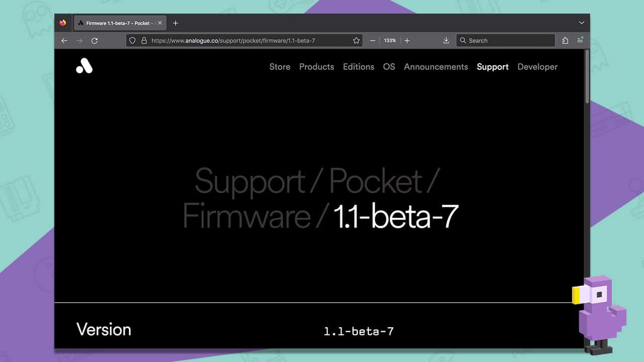
Task: Go to Editions page
Action: [x=359, y=67]
